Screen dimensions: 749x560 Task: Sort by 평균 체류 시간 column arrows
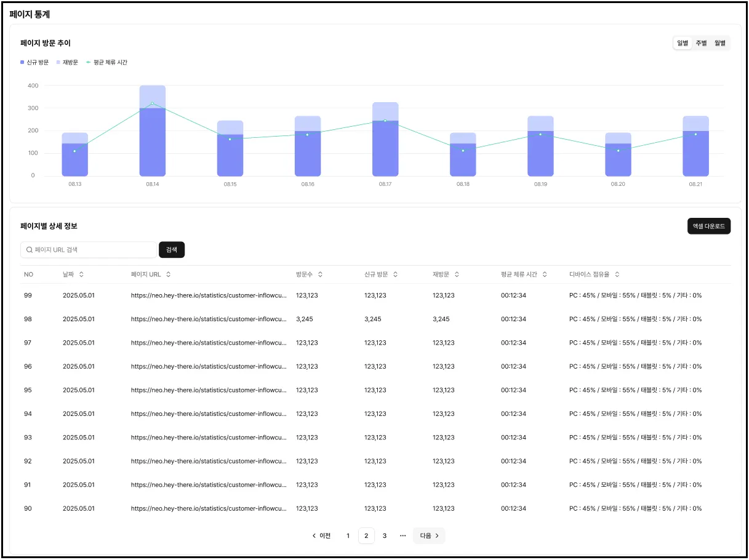(x=545, y=274)
